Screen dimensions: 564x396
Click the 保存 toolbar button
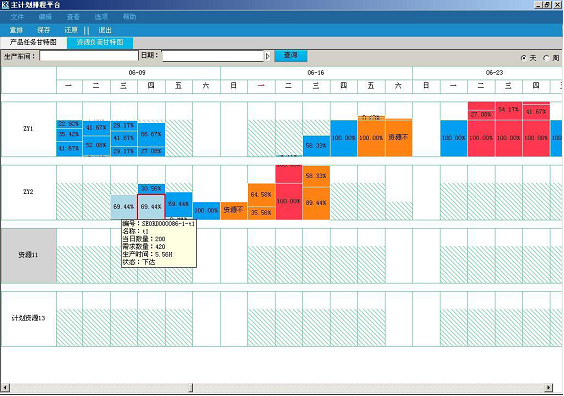[44, 30]
